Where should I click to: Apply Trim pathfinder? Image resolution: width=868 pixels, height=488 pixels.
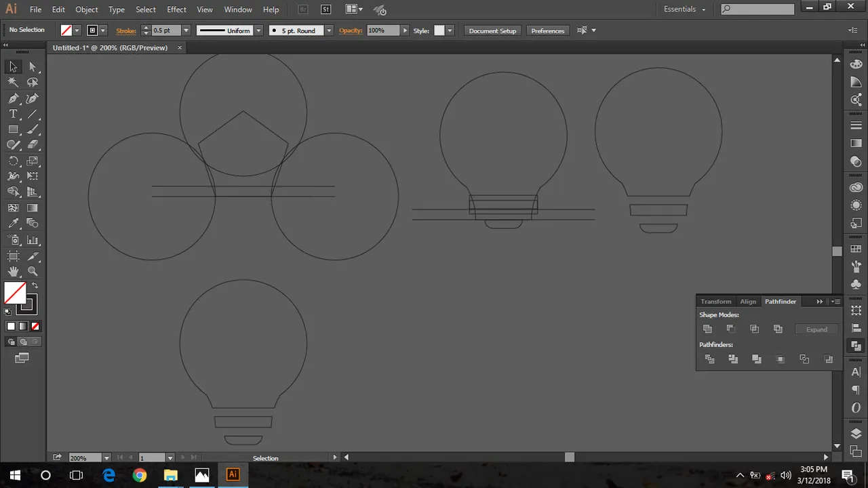[x=733, y=359]
